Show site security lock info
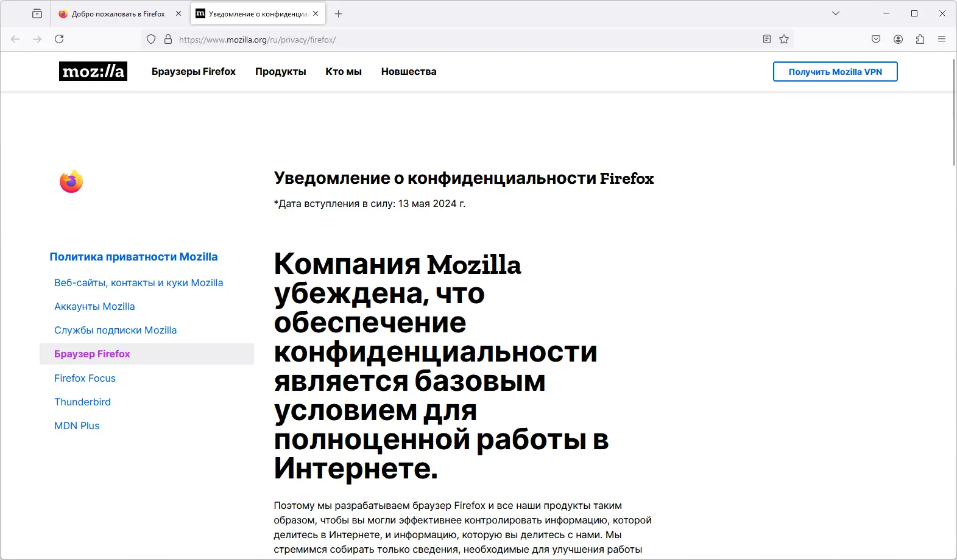Image resolution: width=957 pixels, height=560 pixels. tap(168, 39)
